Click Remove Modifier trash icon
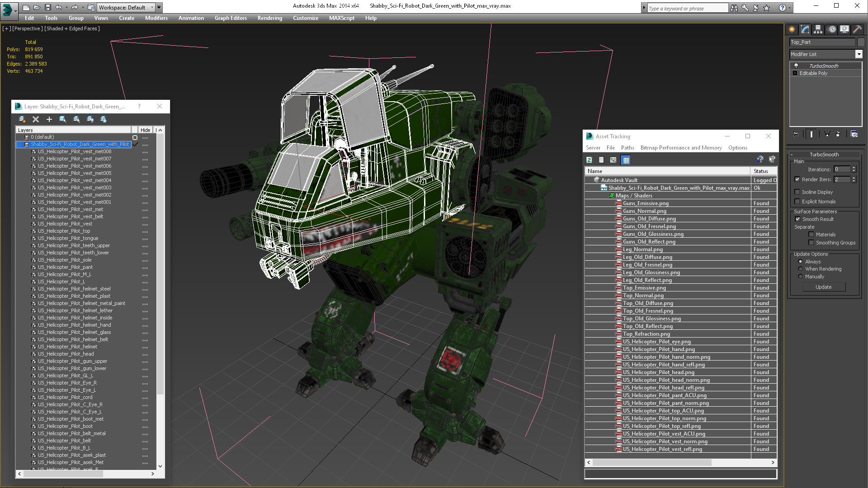Image resolution: width=868 pixels, height=488 pixels. [838, 134]
